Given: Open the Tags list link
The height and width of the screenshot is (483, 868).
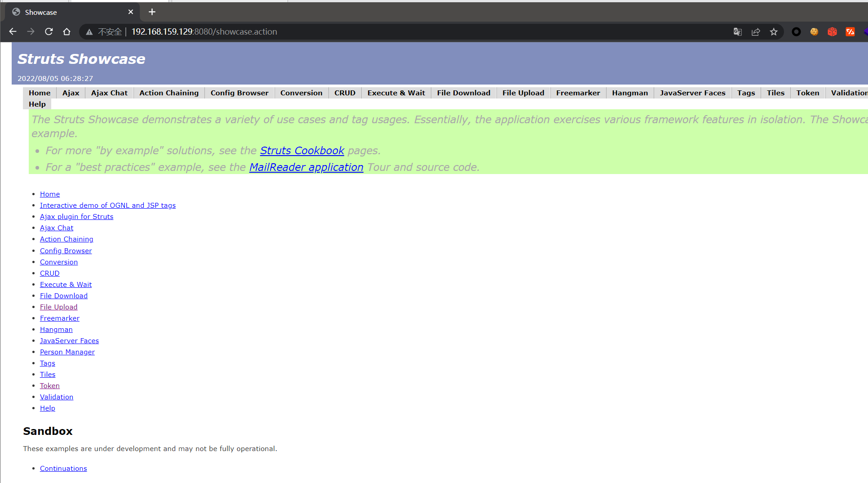Looking at the screenshot, I should click(48, 363).
